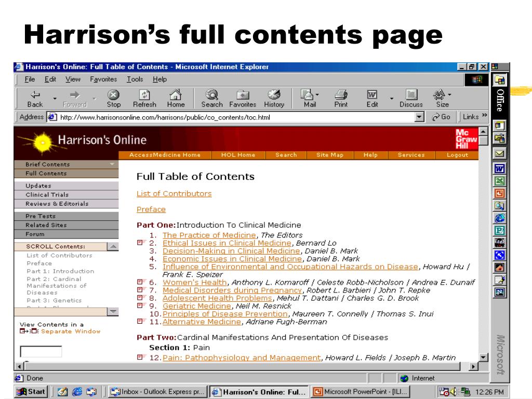Screen dimensions: 532x399
Task: Switch to Microsoft PowerPoint taskbar button
Action: [x=360, y=392]
